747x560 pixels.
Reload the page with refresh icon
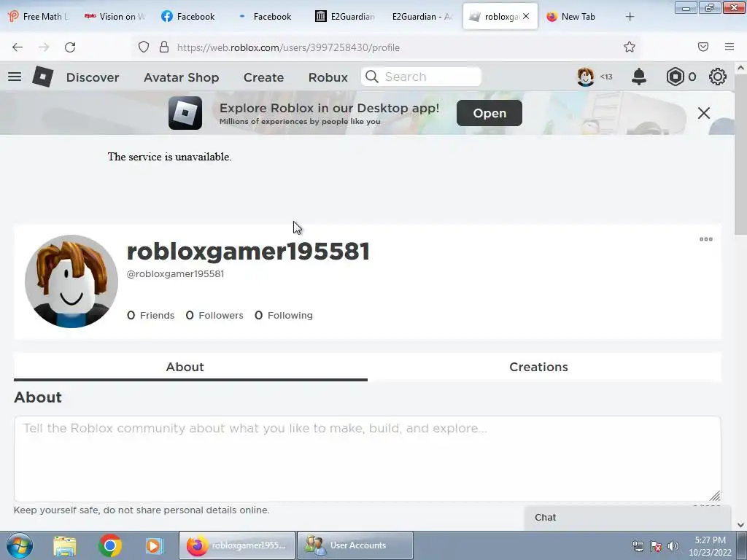click(x=70, y=47)
